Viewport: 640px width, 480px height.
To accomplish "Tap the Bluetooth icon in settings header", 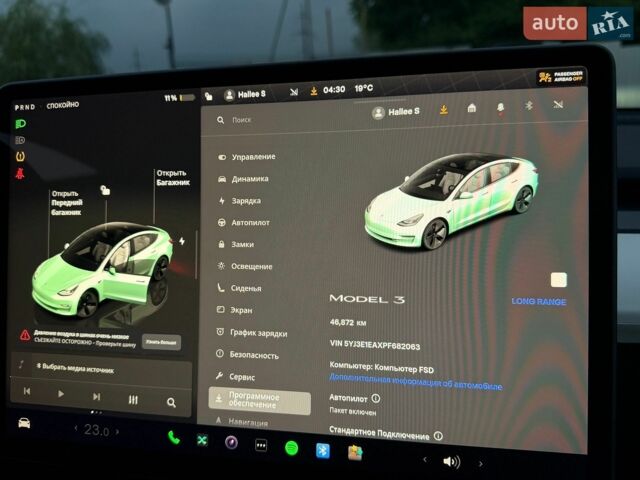I will [529, 106].
